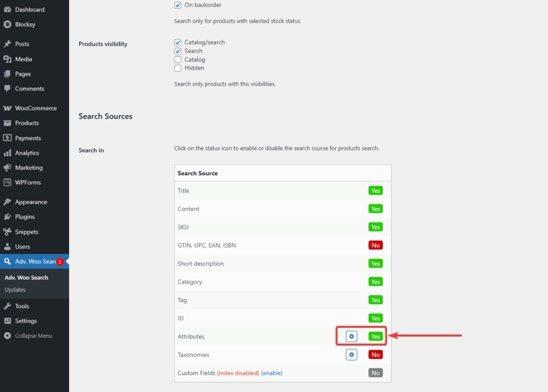Select the WPForms sidebar icon
548x392 pixels.
tap(9, 182)
